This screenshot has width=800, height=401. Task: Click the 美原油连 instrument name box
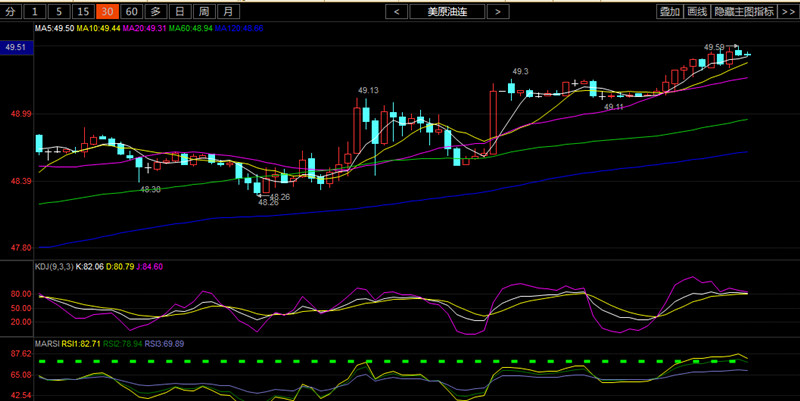coord(446,12)
